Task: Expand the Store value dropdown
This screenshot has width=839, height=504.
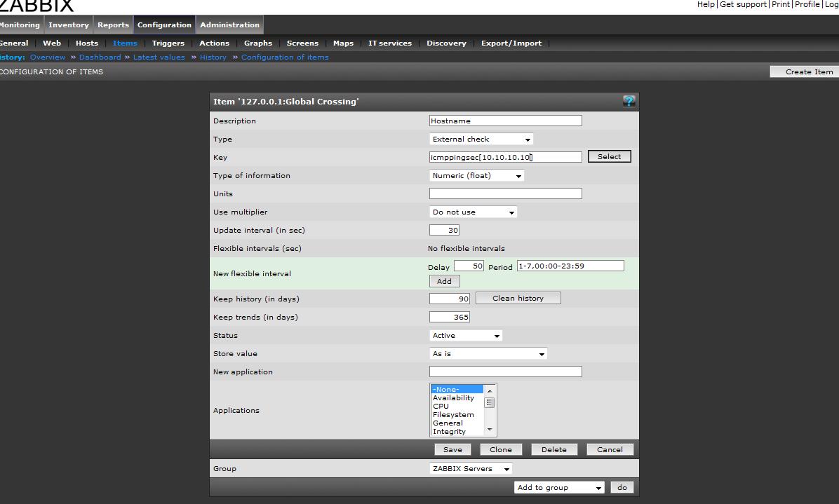Action: coord(488,354)
